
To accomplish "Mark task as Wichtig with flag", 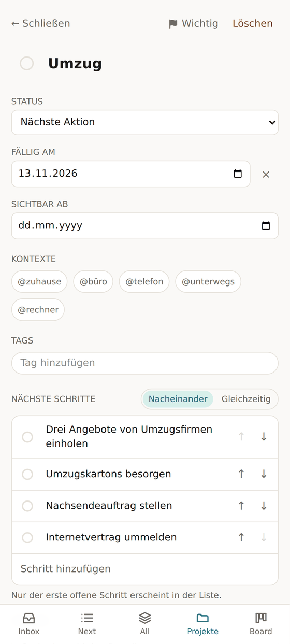I will (x=193, y=23).
